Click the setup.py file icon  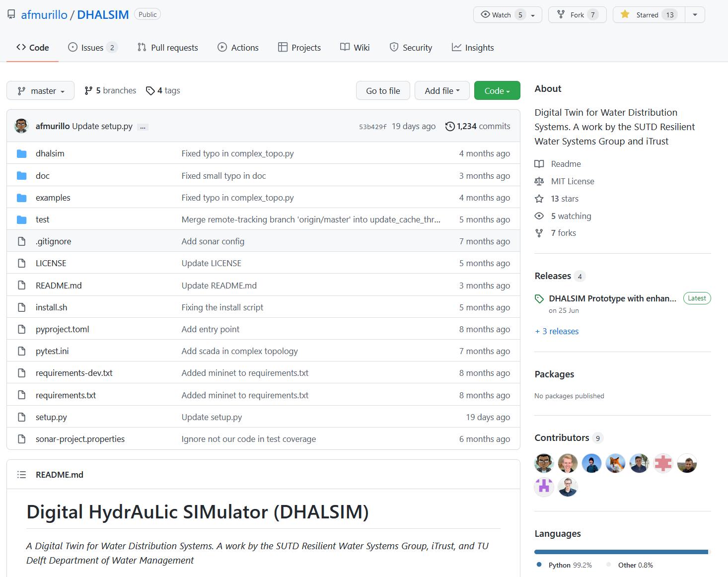click(x=21, y=417)
